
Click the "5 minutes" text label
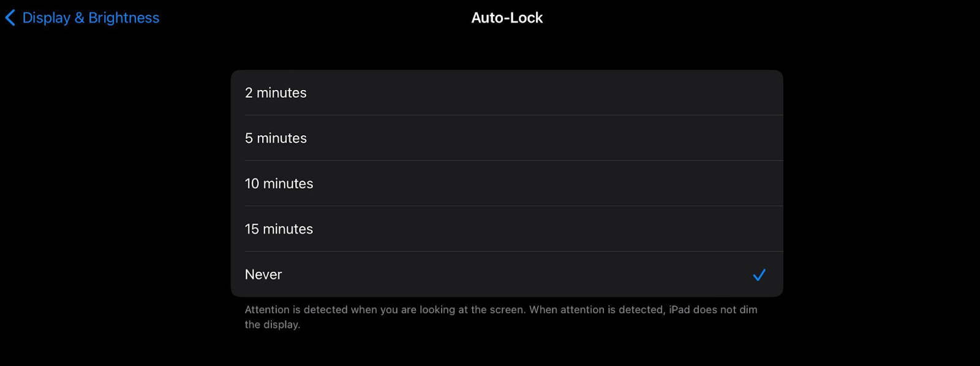(x=276, y=138)
